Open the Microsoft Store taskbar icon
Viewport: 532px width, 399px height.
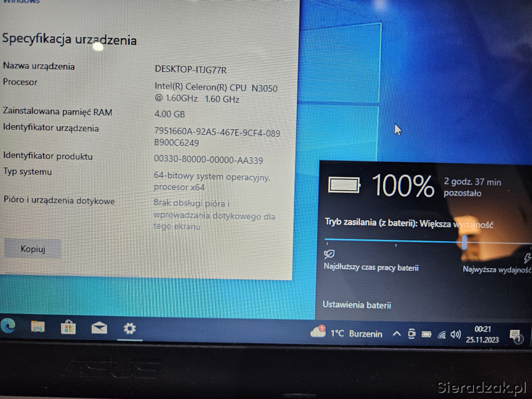68,328
